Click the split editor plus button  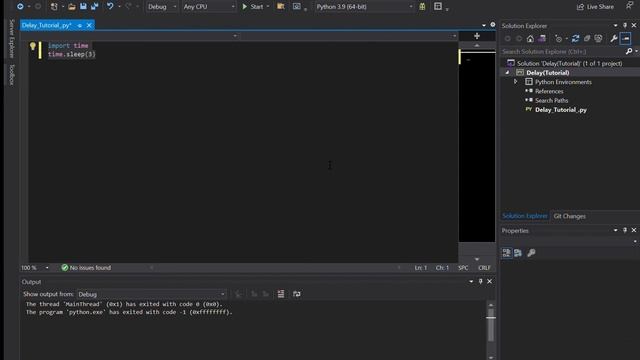pos(477,36)
